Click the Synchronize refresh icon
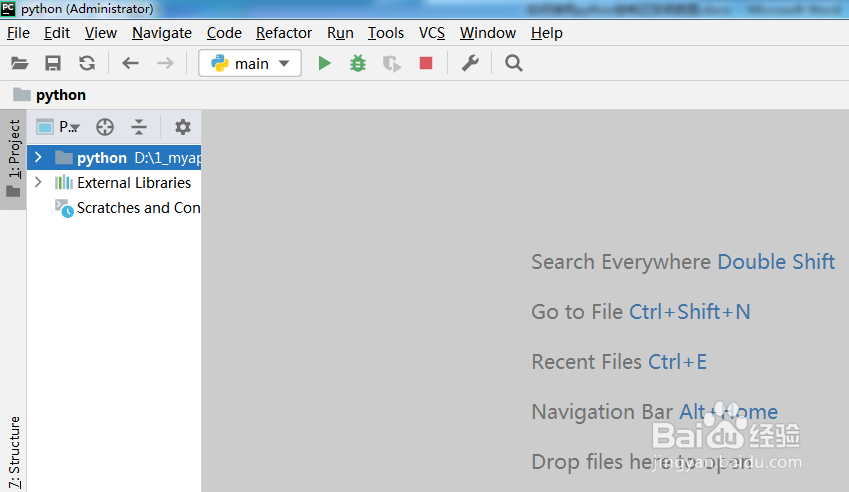 (x=87, y=63)
